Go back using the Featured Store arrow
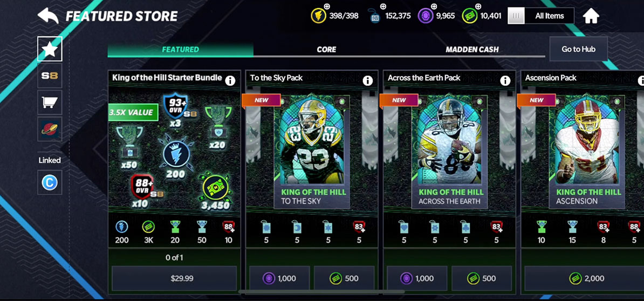This screenshot has width=644, height=301. [49, 16]
